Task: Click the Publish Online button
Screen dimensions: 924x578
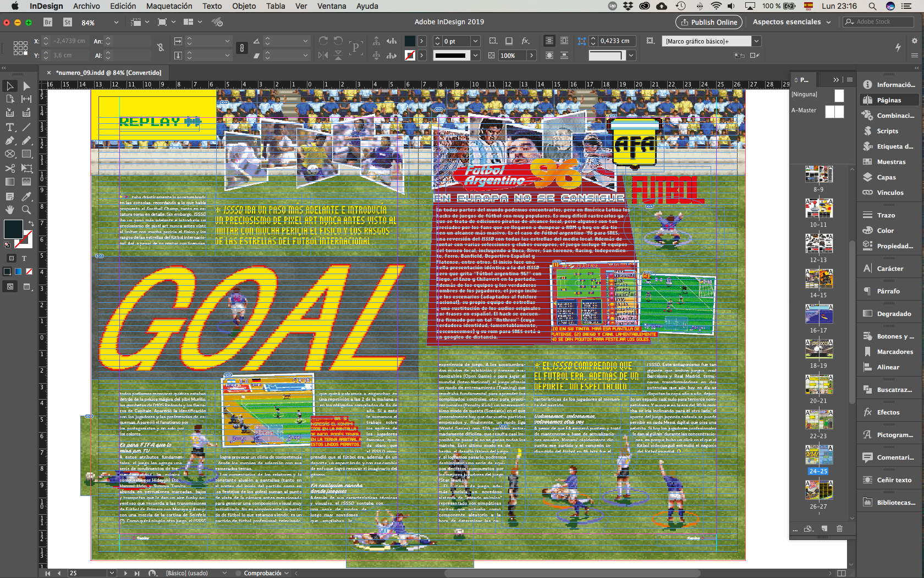Action: click(x=709, y=22)
